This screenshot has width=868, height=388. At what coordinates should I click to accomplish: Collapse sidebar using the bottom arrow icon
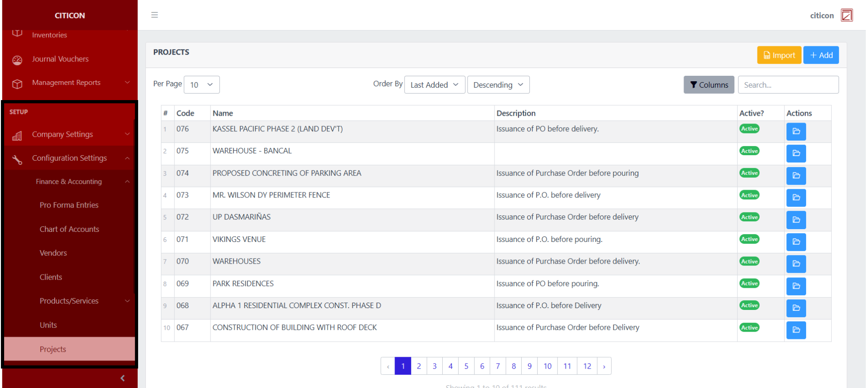click(x=122, y=378)
